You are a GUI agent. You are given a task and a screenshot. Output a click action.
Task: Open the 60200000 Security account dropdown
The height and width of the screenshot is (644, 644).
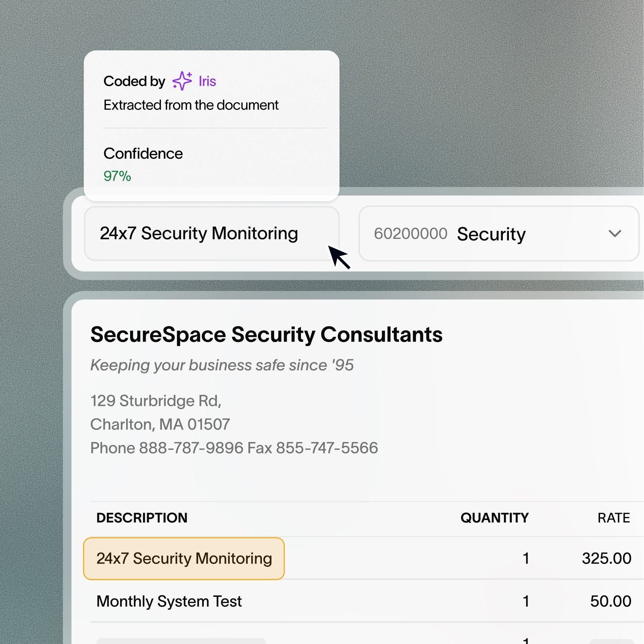tap(499, 233)
